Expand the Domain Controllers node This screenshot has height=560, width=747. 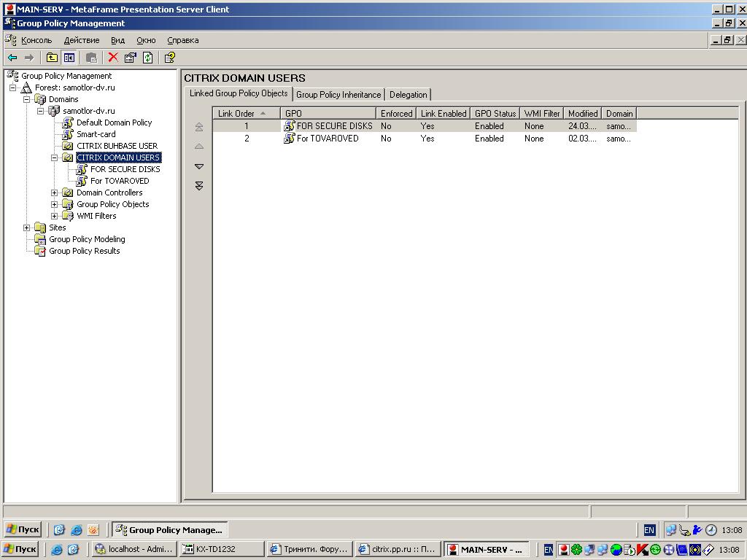55,192
